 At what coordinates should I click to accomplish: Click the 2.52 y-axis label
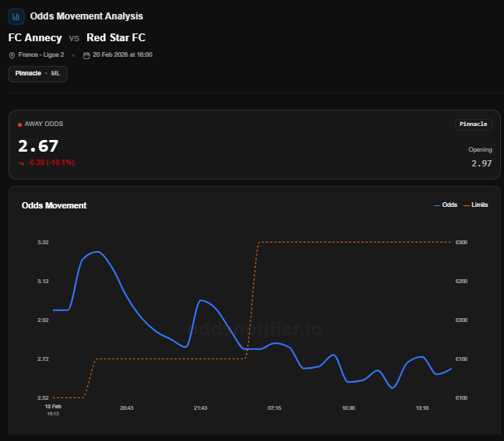(43, 398)
